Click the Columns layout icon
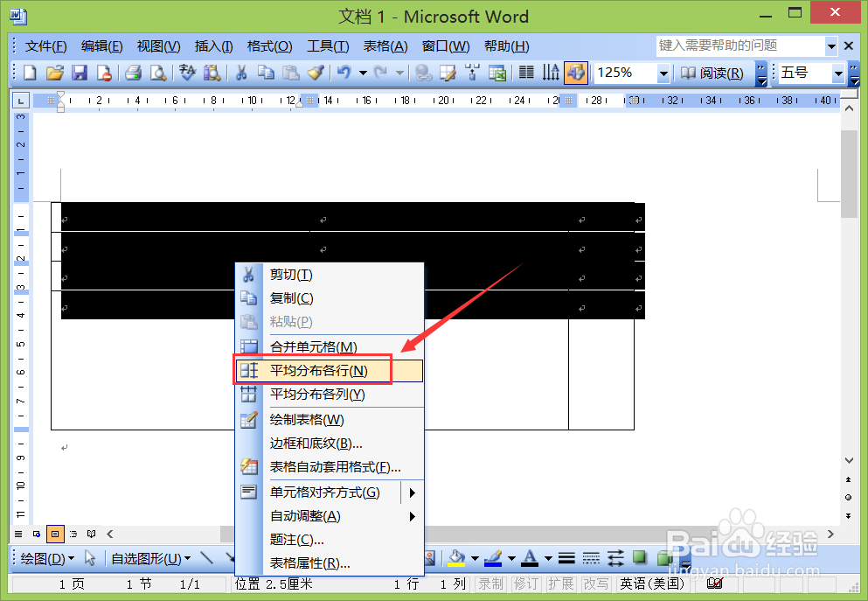This screenshot has height=601, width=868. tap(526, 73)
